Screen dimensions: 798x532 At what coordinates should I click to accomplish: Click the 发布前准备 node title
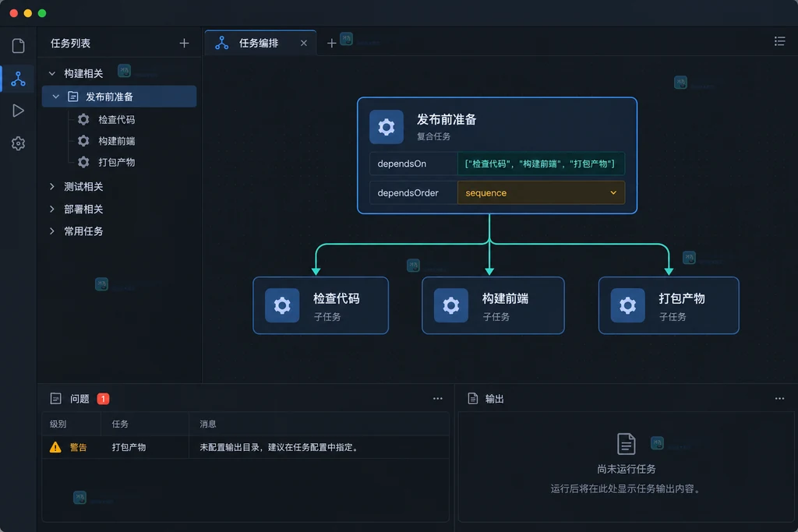(x=447, y=119)
